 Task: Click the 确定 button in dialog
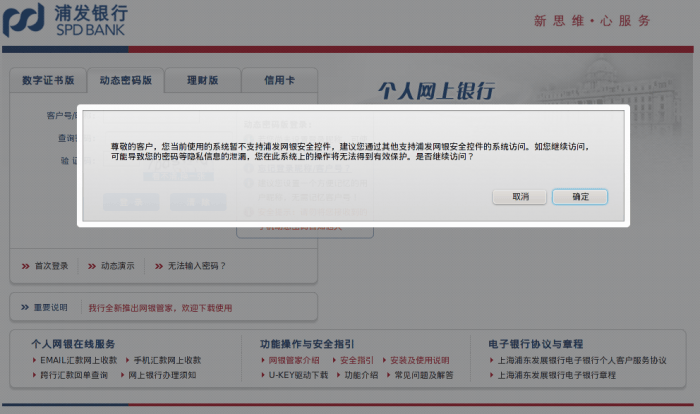point(580,197)
